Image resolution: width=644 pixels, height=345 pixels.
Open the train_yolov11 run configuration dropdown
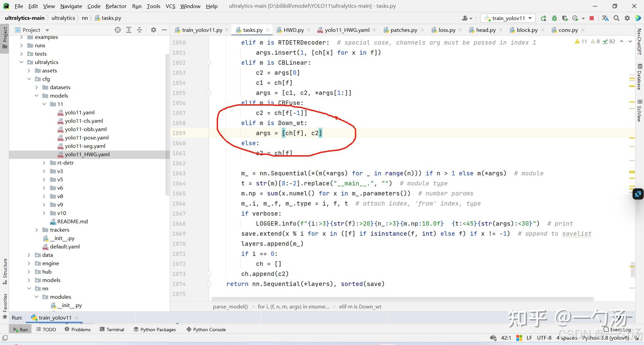[x=508, y=18]
